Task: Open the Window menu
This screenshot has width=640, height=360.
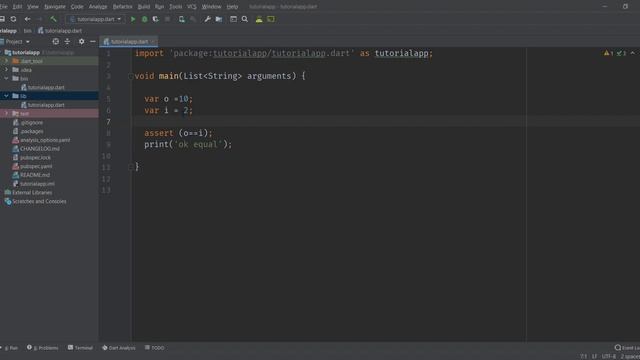Action: tap(211, 7)
